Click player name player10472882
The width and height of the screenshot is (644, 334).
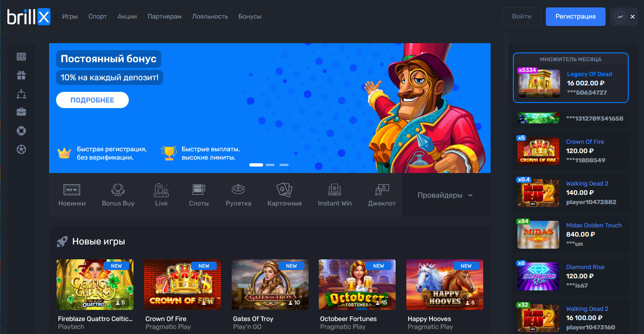(x=591, y=202)
